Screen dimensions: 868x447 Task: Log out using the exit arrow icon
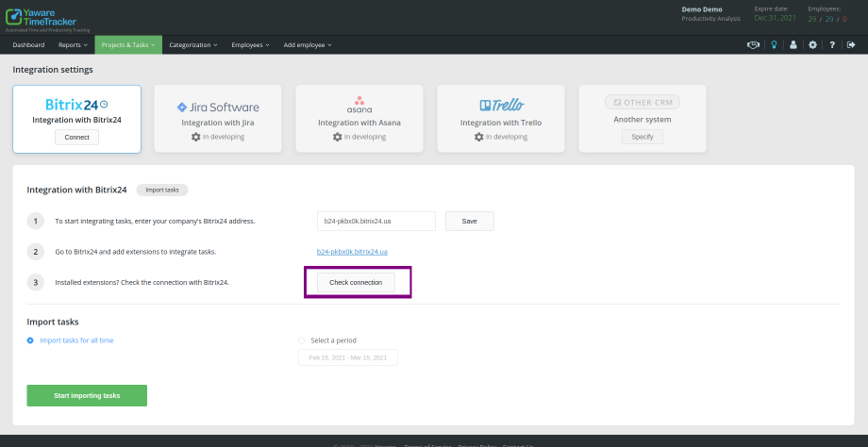click(x=851, y=45)
